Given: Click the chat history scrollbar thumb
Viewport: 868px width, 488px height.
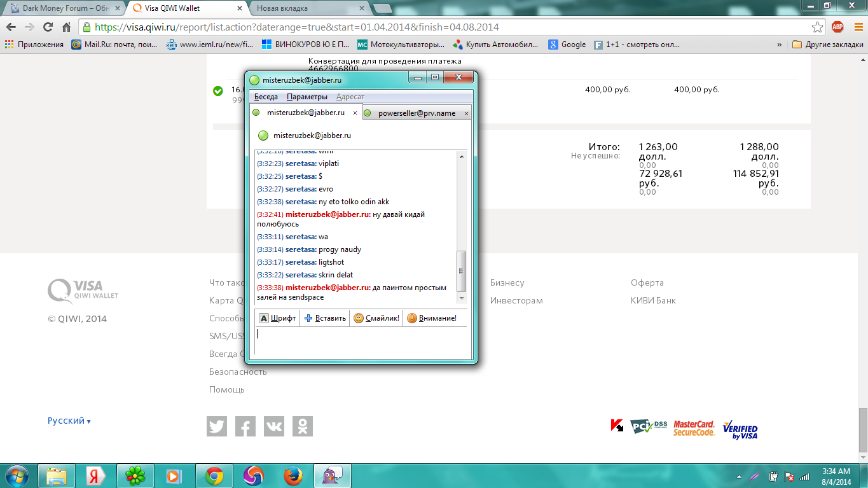Looking at the screenshot, I should (462, 270).
